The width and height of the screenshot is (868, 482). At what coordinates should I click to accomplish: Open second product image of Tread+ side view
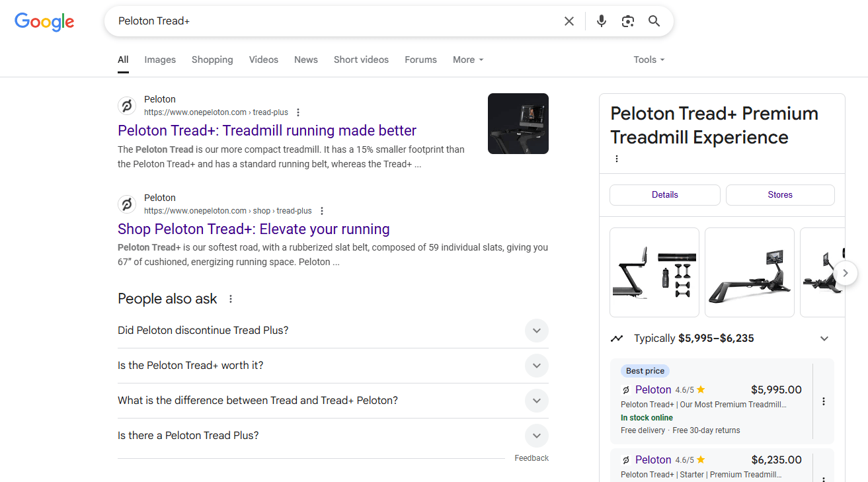pos(750,272)
